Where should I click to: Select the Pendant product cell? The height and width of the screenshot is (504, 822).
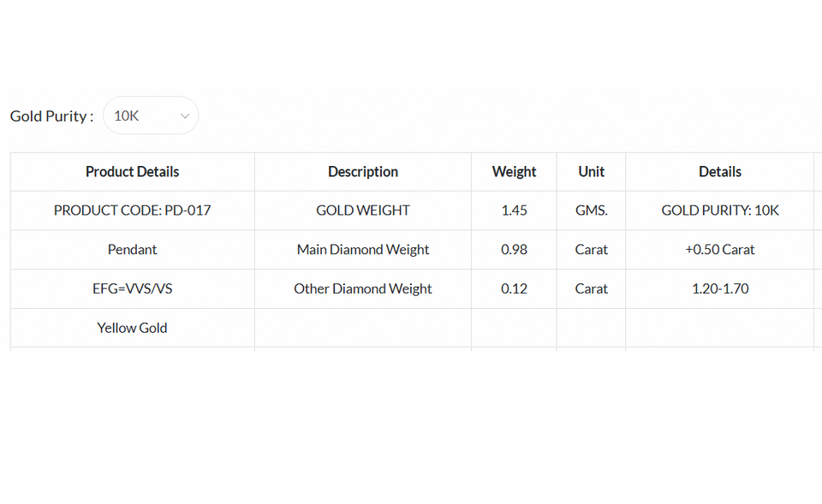click(x=133, y=250)
